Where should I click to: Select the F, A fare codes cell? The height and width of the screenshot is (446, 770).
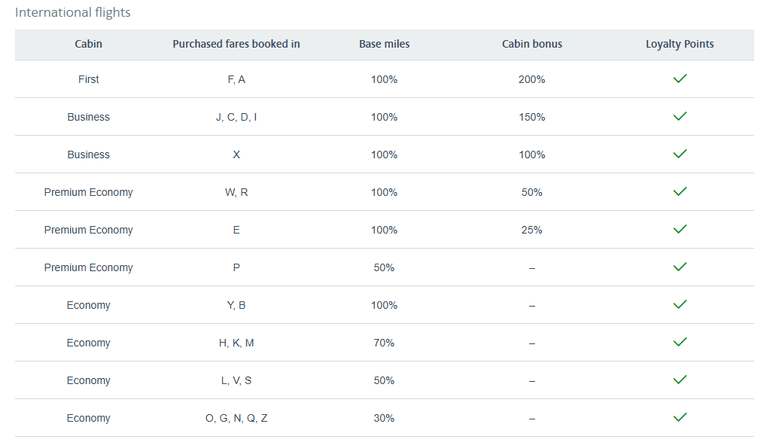236,79
